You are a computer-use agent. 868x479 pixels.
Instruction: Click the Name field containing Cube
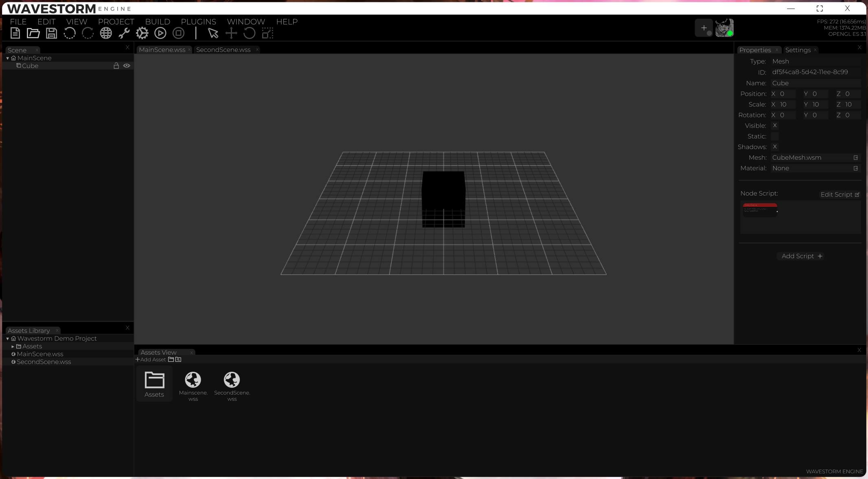[x=816, y=83]
